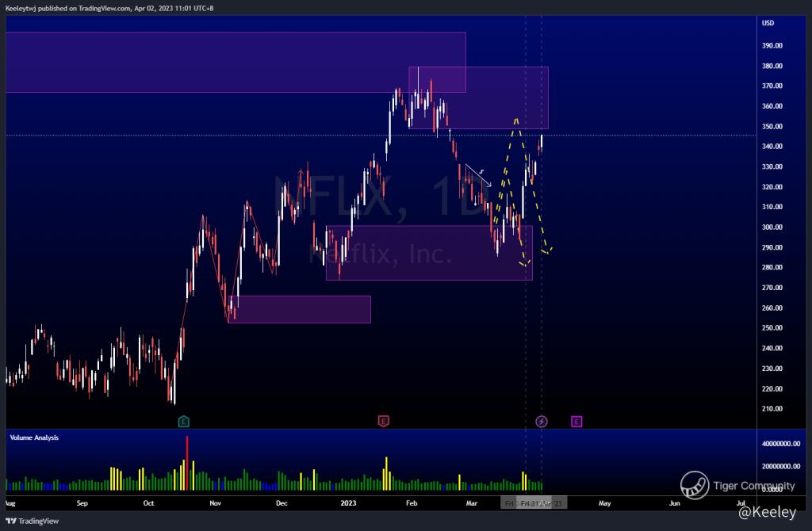The height and width of the screenshot is (531, 812).
Task: Click the Nov label on time axis
Action: click(216, 503)
